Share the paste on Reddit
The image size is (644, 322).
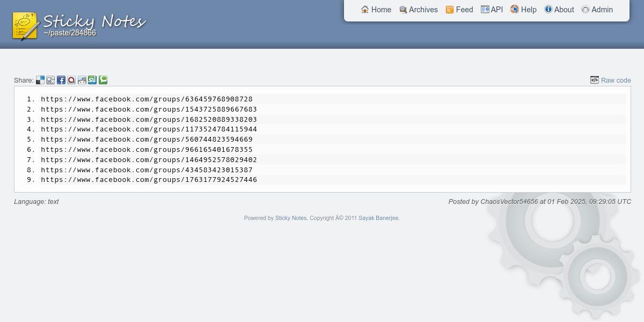[82, 80]
